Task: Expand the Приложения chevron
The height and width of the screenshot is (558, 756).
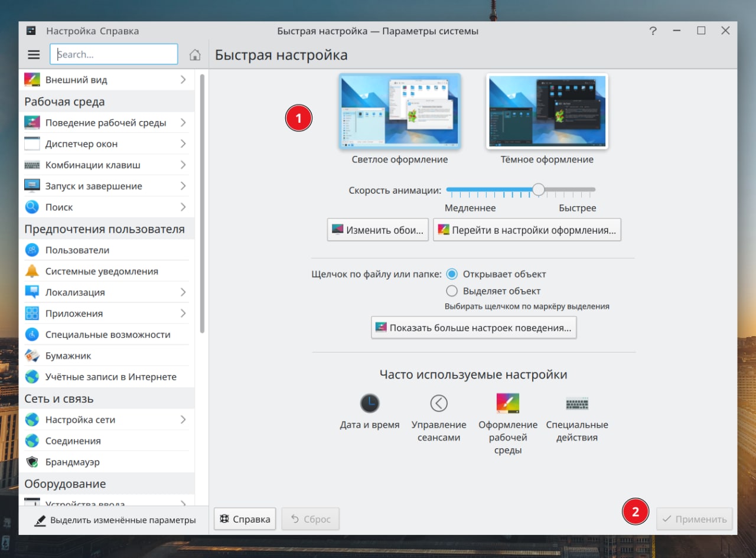Action: point(183,314)
